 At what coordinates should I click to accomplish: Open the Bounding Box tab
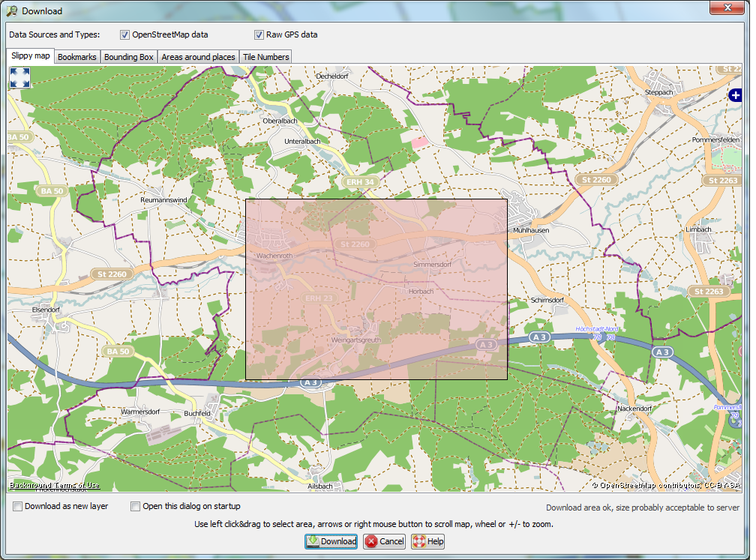pos(128,57)
